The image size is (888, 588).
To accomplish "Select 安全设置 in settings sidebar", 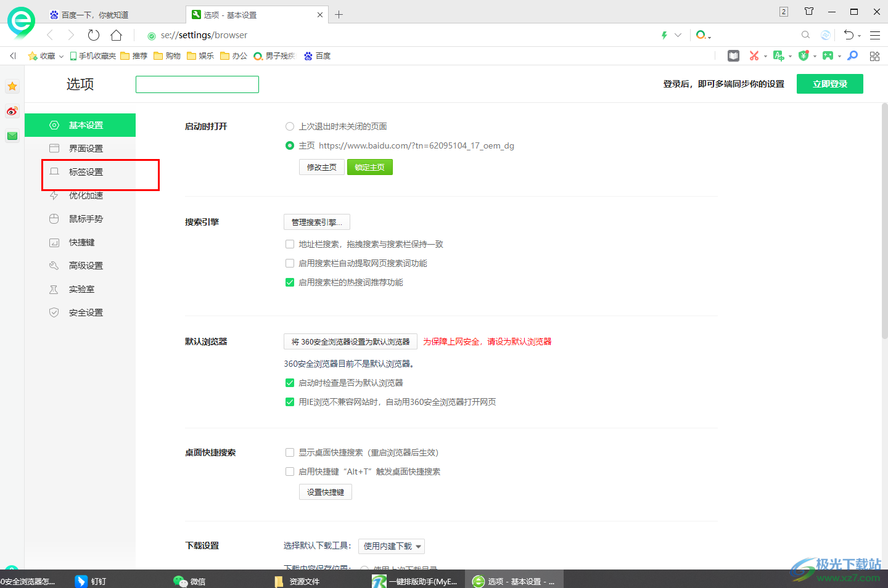I will point(80,312).
